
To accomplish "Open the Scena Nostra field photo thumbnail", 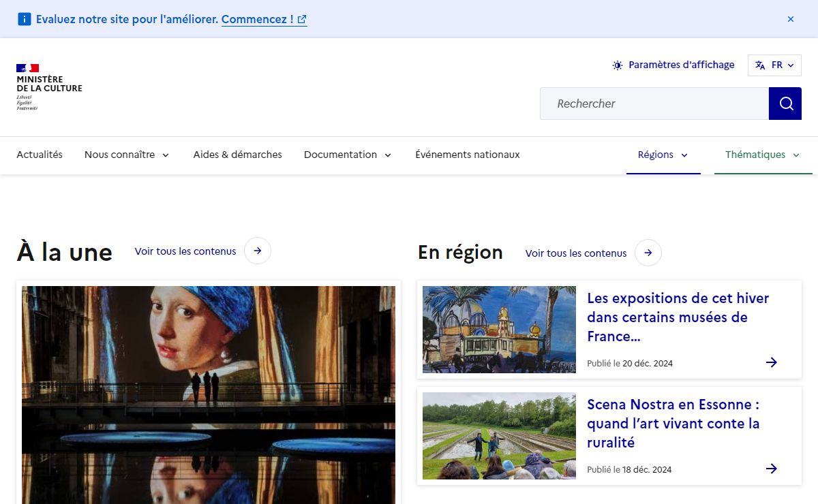I will [x=499, y=436].
